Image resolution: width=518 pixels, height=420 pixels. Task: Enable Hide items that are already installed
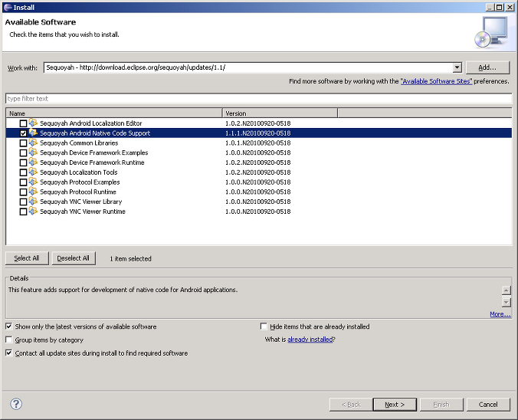pos(264,326)
